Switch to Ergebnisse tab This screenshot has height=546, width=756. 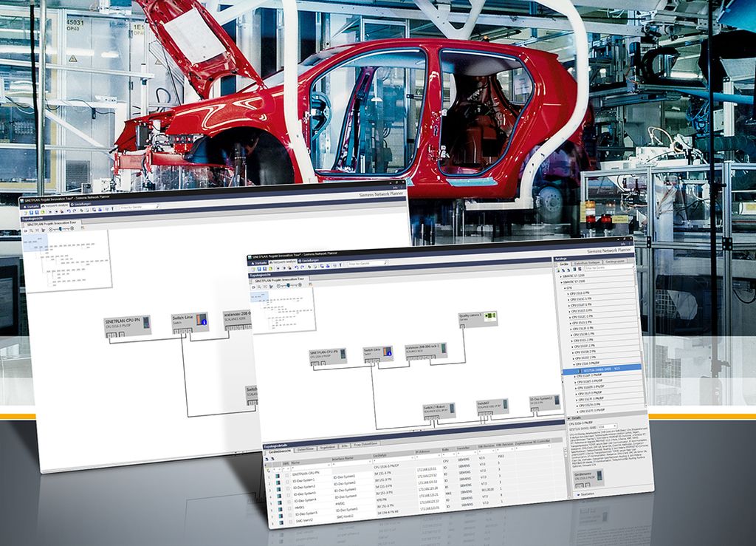pos(328,448)
